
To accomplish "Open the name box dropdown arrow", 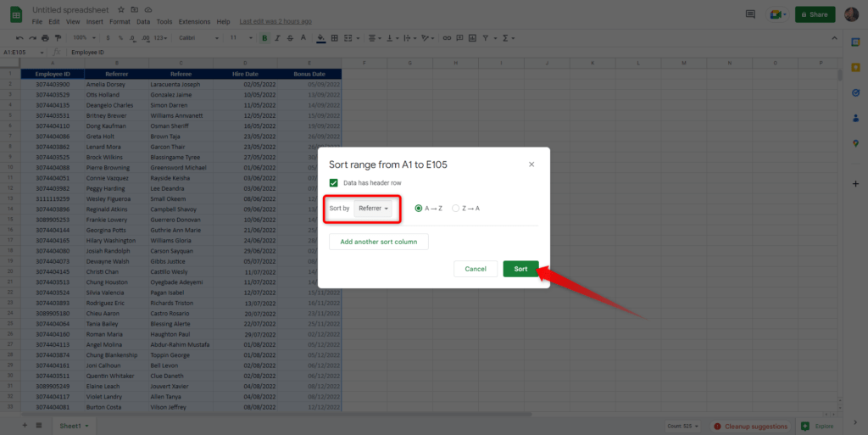I will point(42,53).
